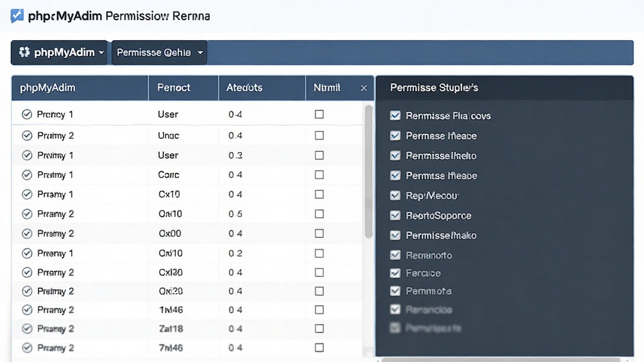Uncheck the Rep/Mecou checkbox
644x362 pixels.
[x=395, y=195]
